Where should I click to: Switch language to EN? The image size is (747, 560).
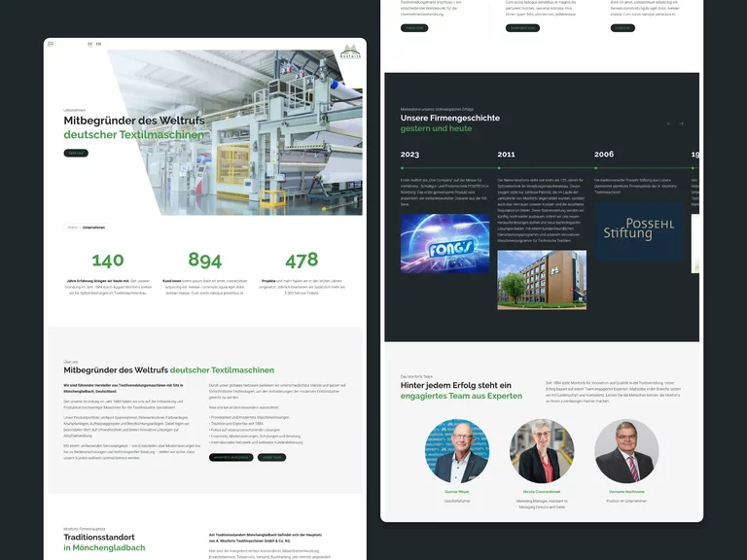[98, 44]
